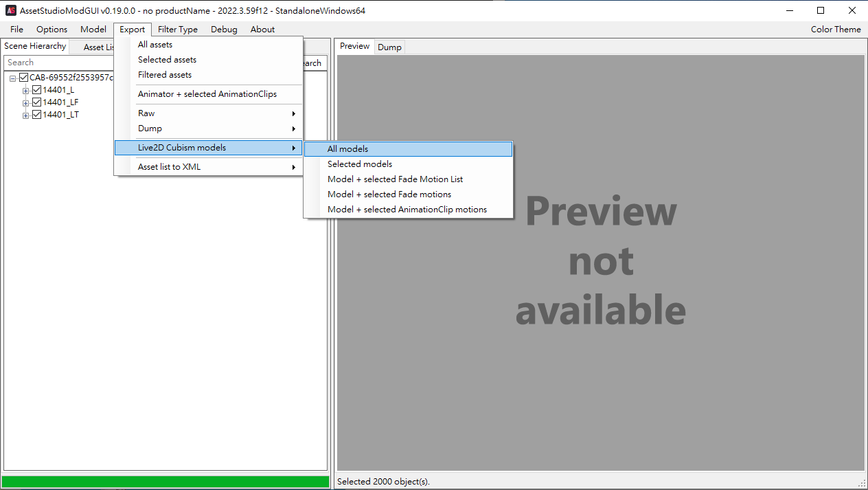The width and height of the screenshot is (868, 490).
Task: Toggle the 14401_L checkbox
Action: (x=37, y=90)
